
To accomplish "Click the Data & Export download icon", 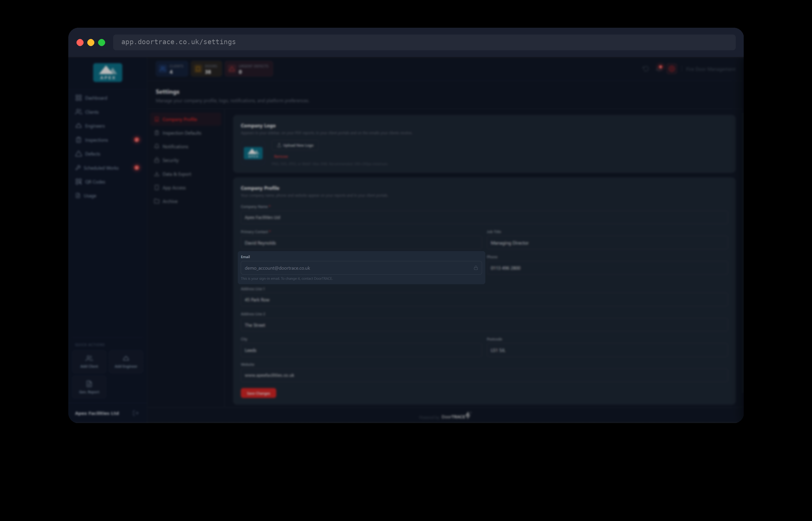I will coord(157,174).
